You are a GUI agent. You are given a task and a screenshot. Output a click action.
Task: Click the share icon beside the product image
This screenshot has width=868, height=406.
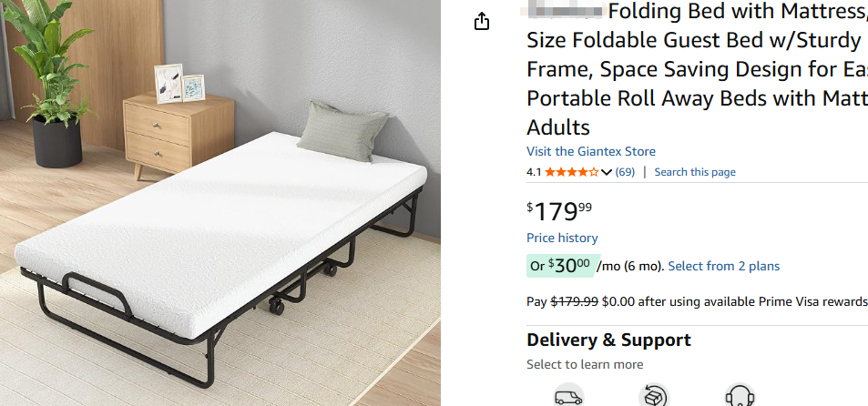(483, 22)
